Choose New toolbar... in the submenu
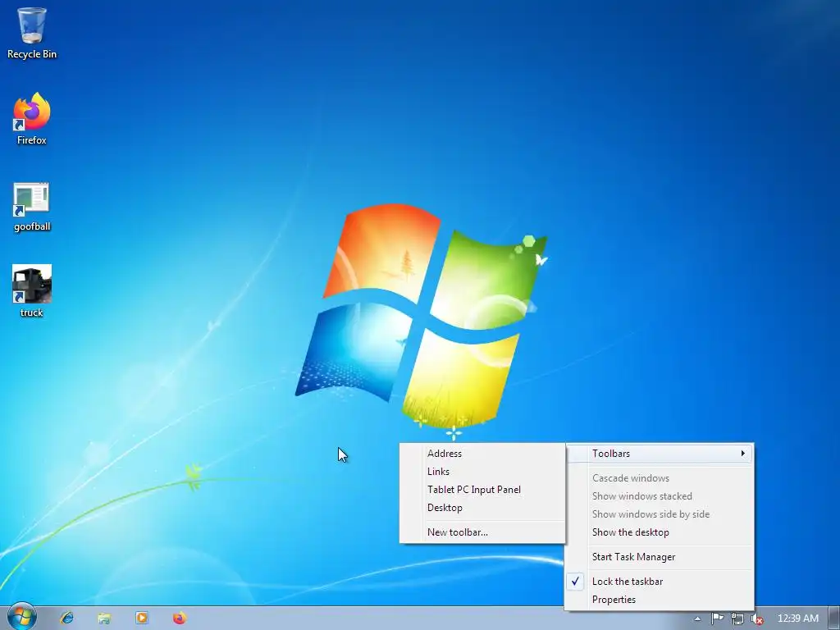The height and width of the screenshot is (630, 840). point(482,532)
